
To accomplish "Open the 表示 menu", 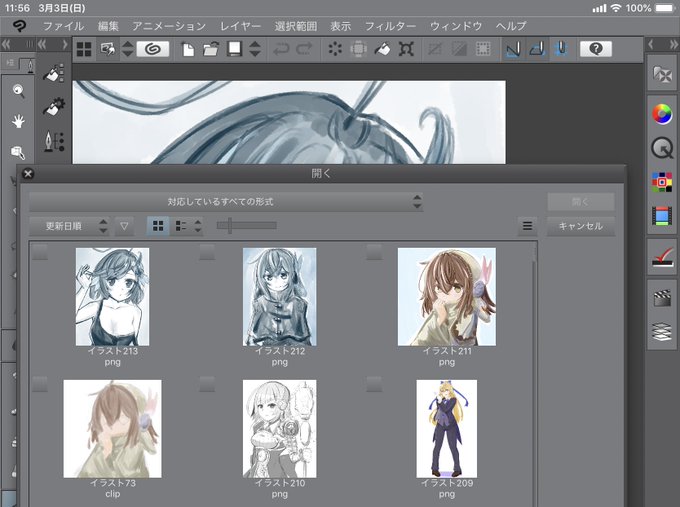I will (340, 26).
